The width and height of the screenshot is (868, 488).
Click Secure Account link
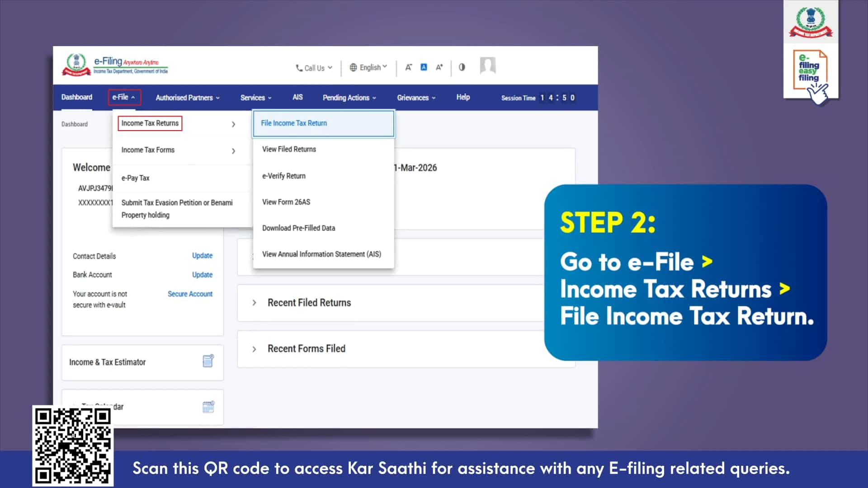(190, 294)
